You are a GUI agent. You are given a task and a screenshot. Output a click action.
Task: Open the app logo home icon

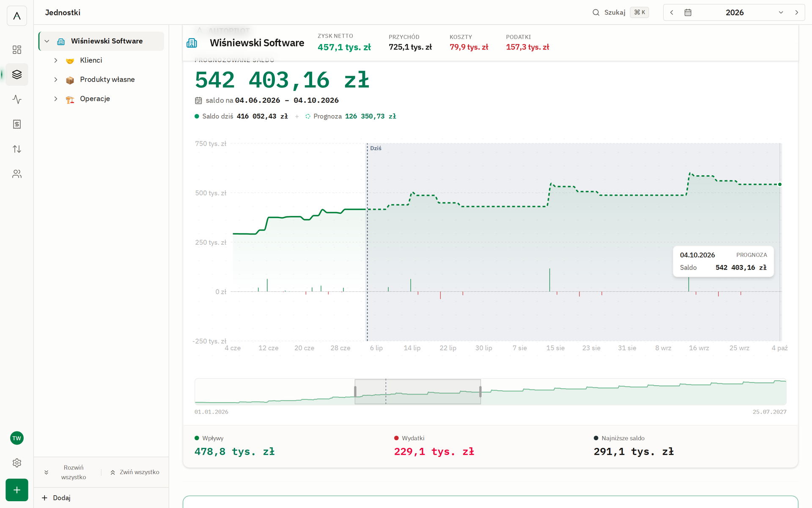[17, 16]
